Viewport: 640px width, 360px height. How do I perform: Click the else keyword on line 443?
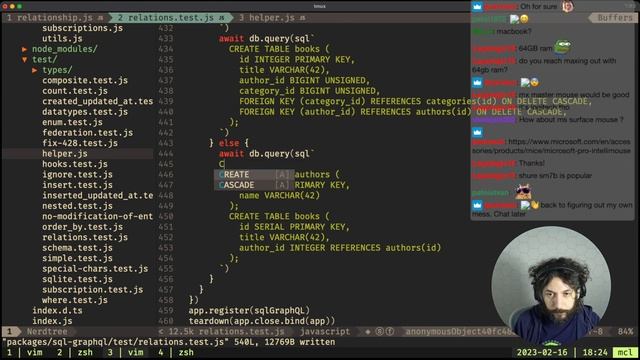(229, 143)
